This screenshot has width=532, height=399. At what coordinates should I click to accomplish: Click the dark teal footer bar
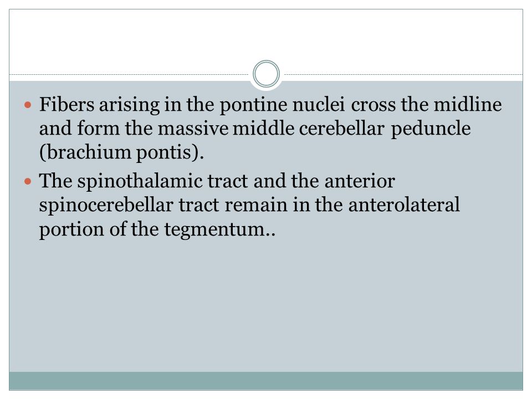pos(266,381)
